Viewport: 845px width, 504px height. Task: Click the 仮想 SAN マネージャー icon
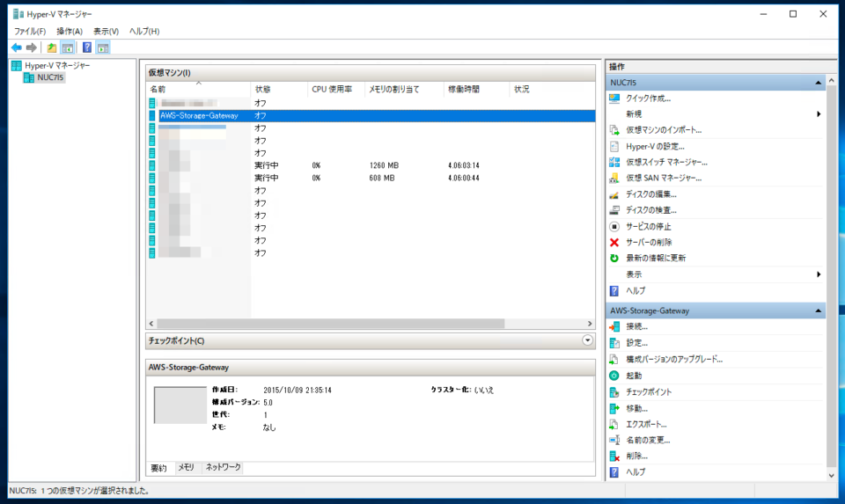click(x=614, y=179)
